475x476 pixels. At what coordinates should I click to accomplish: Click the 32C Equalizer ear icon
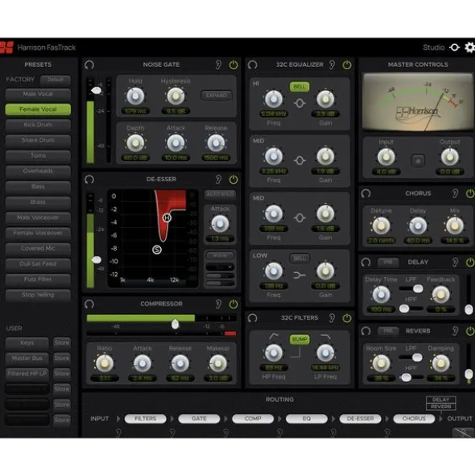332,64
